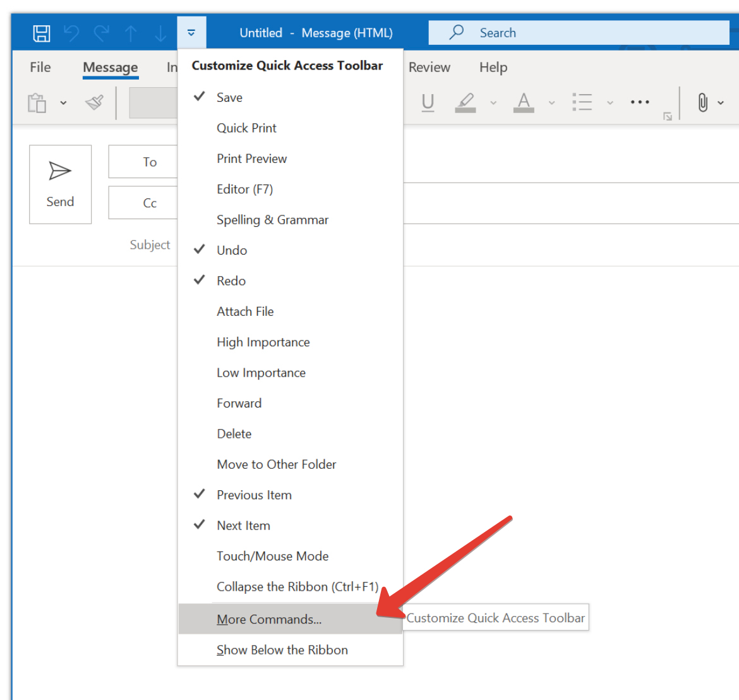Toggle Underline text formatting
Viewport: 739px width, 700px height.
click(x=428, y=102)
